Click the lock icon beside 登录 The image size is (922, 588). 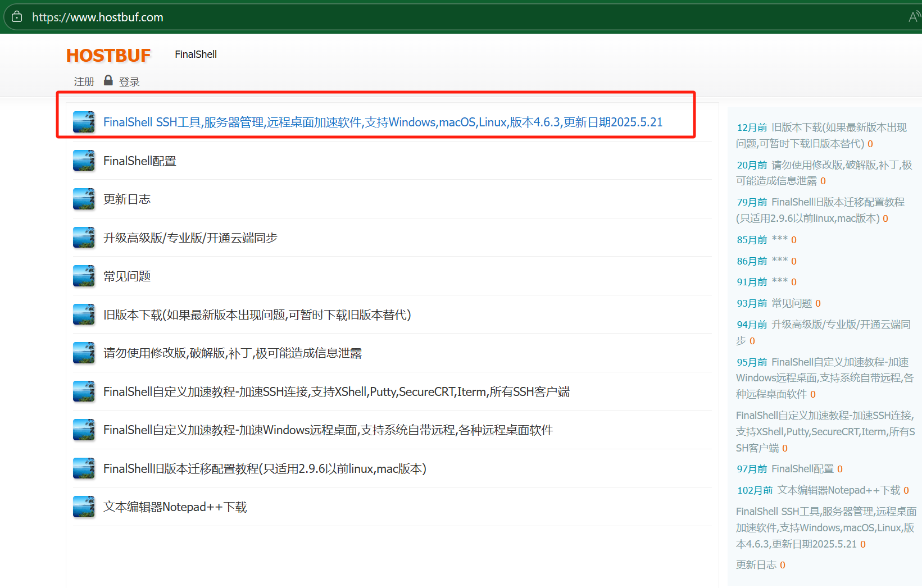[x=108, y=81]
